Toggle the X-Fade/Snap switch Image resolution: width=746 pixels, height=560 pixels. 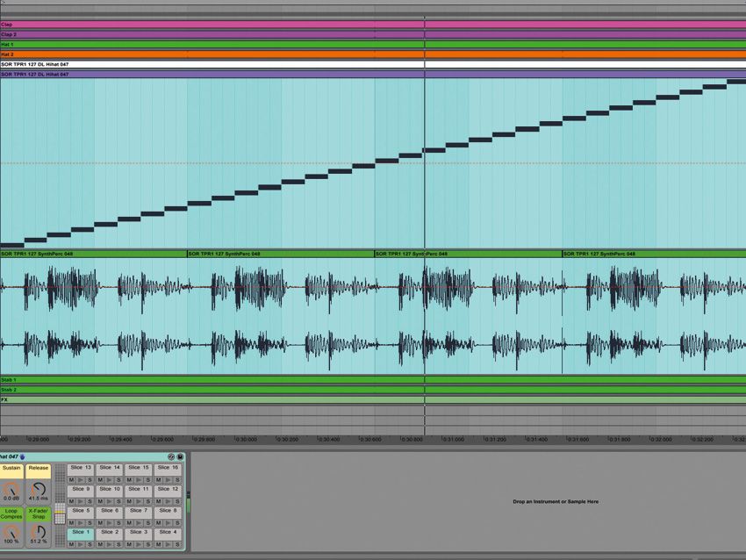click(x=38, y=512)
